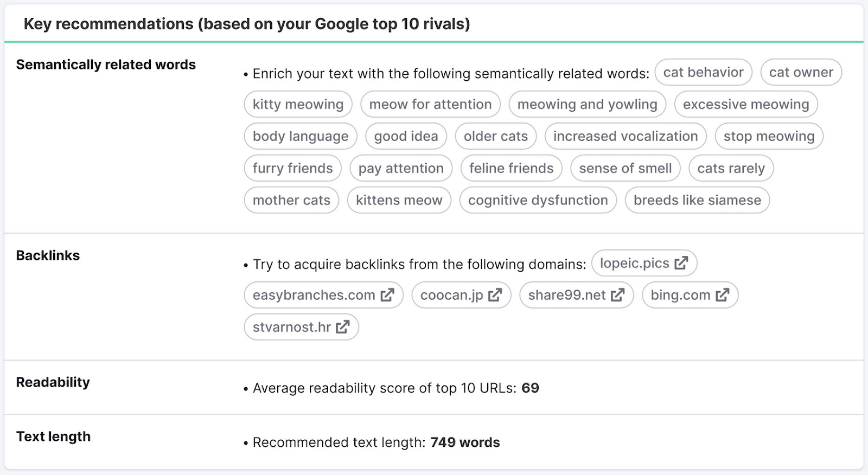Click the 'breeds like siamese' tag
The image size is (868, 475).
(698, 200)
